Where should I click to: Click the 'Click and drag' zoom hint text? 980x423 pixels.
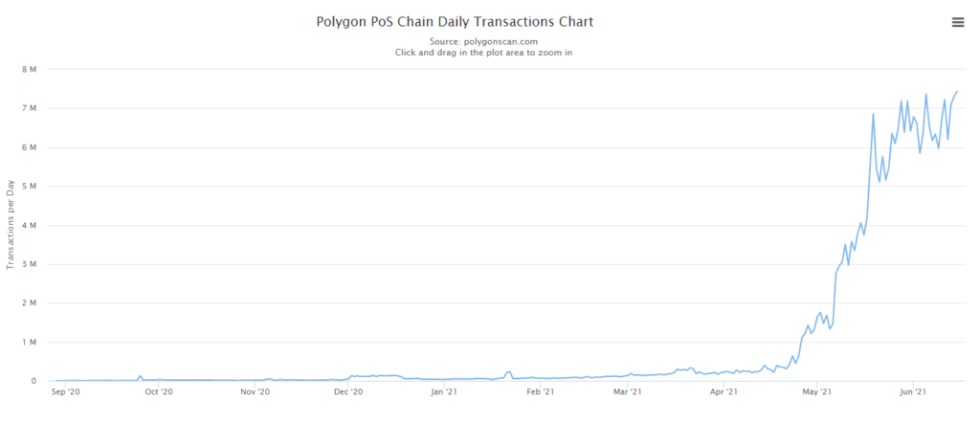[x=483, y=53]
